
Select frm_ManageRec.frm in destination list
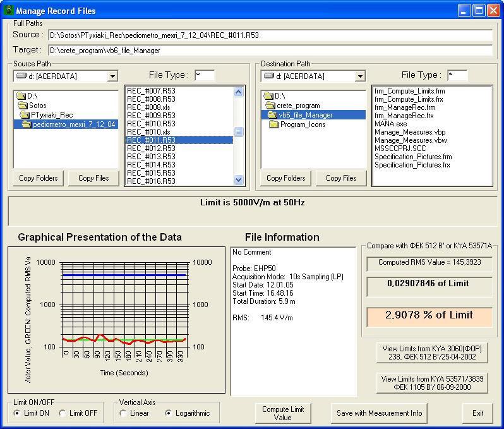[405, 107]
